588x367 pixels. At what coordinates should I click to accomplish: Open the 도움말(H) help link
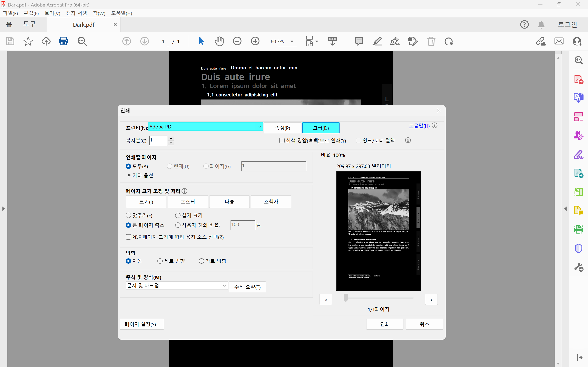419,126
